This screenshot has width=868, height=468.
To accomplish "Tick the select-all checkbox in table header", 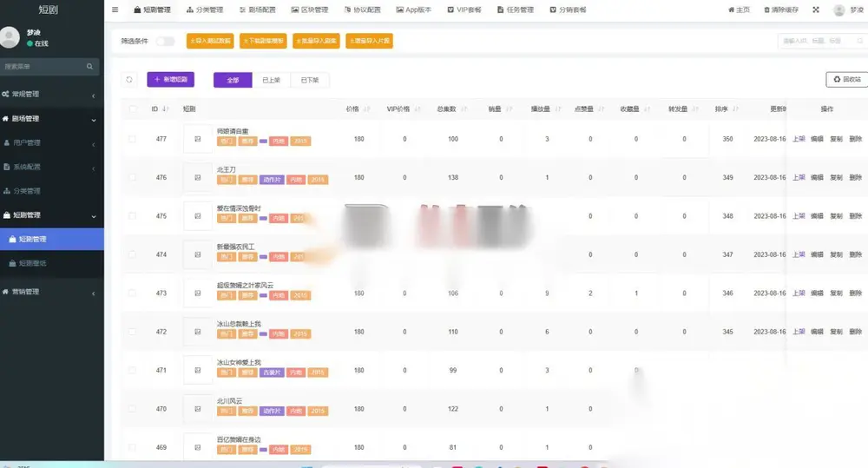I will click(133, 109).
